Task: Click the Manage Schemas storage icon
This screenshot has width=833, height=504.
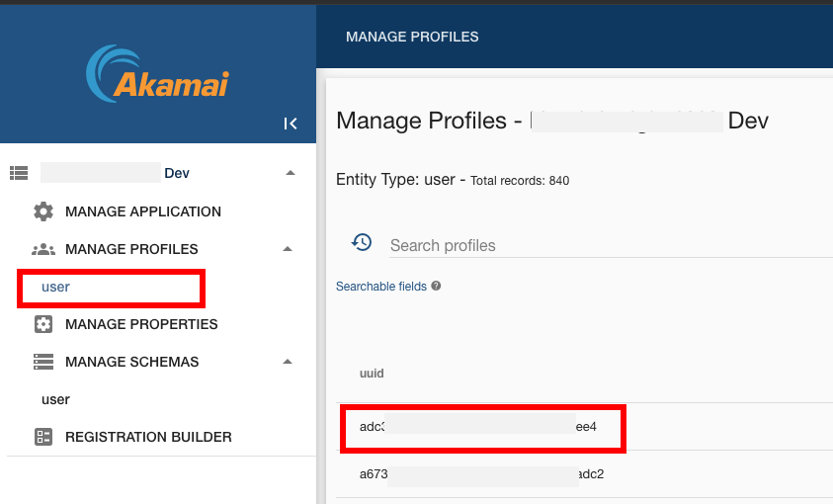Action: click(43, 362)
